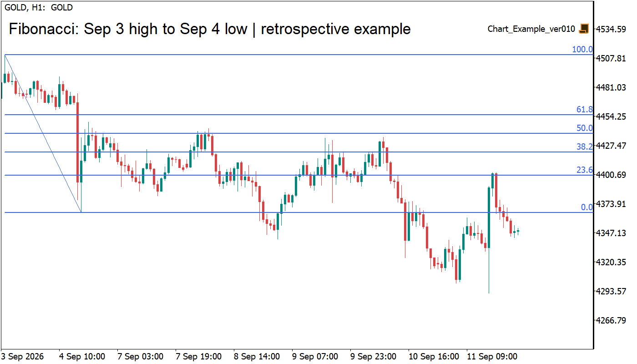Click the 4266.79 price axis label
Image resolution: width=637 pixels, height=364 pixels.
tap(612, 320)
